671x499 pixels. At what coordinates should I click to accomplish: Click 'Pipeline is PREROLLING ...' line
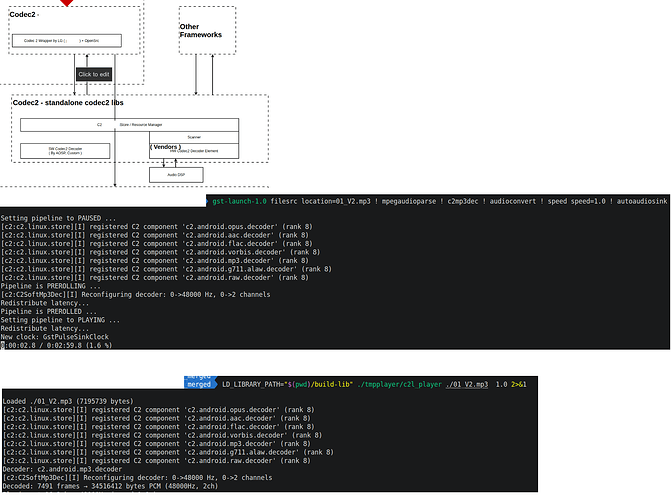50,286
